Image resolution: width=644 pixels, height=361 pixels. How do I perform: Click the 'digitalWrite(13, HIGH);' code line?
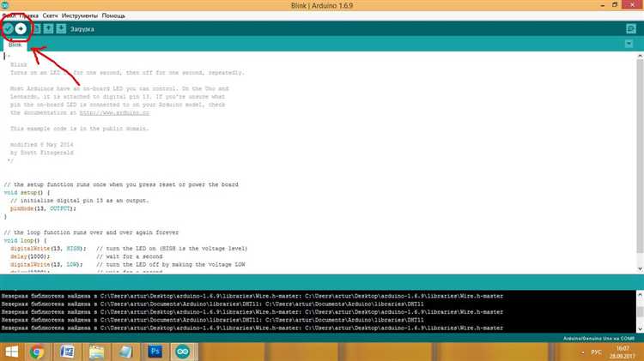coord(48,249)
